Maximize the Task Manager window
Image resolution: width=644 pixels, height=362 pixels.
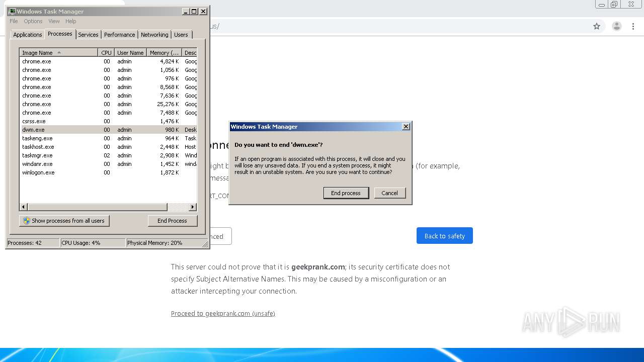(194, 12)
